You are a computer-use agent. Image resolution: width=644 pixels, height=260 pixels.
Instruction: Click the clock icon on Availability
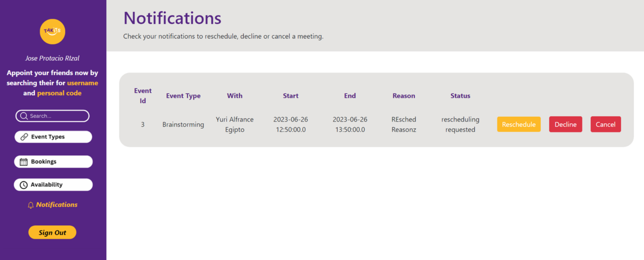24,185
